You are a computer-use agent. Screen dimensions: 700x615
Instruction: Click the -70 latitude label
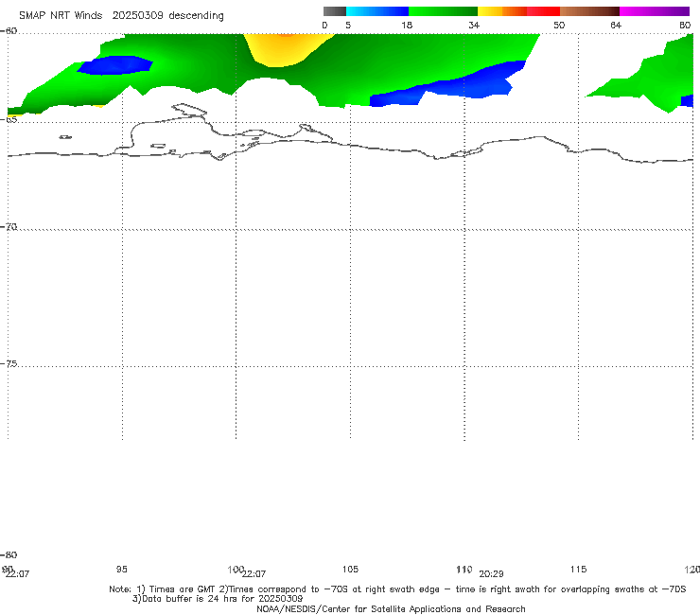click(9, 227)
